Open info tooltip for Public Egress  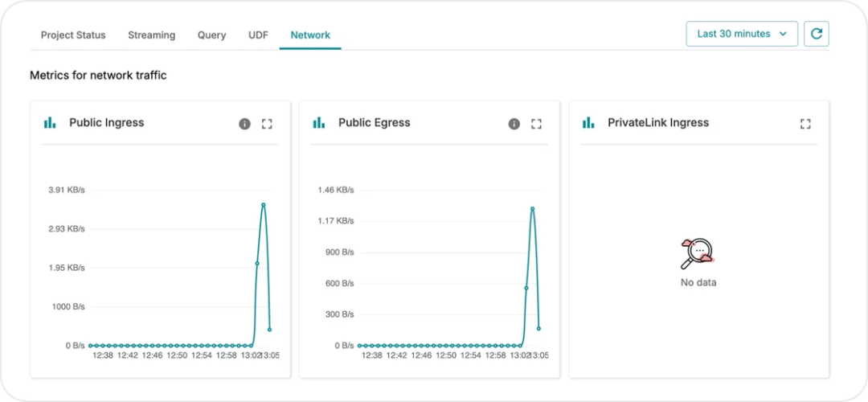[x=514, y=124]
